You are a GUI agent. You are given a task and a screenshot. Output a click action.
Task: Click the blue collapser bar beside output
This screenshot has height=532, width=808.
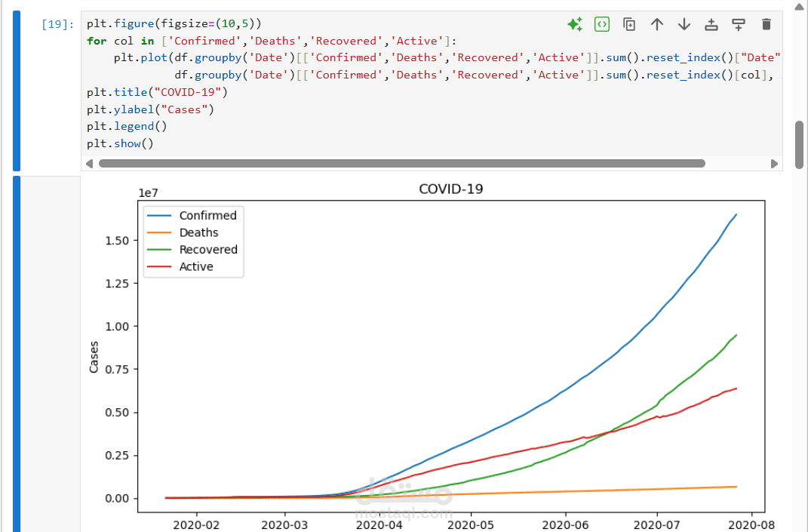pos(17,354)
